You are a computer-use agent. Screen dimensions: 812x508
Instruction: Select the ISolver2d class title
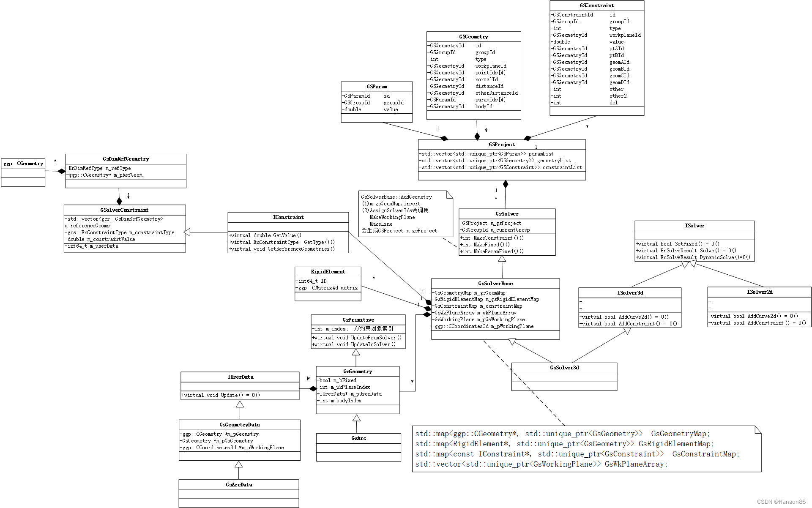pos(759,292)
